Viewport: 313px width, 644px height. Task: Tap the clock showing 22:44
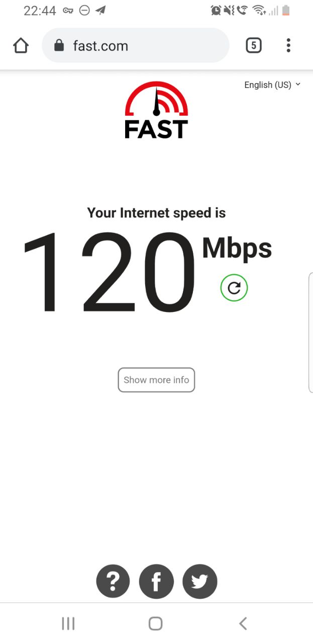point(40,11)
